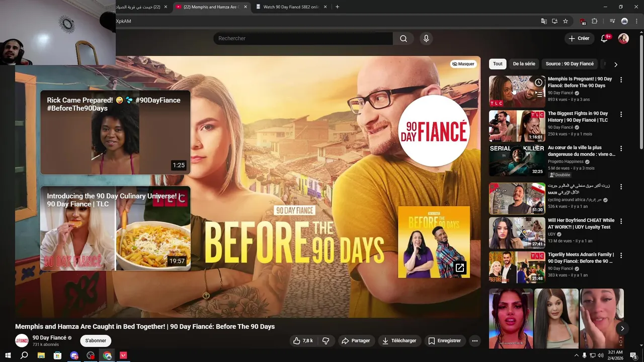
Task: Open the YouTube account avatar menu
Action: [x=623, y=39]
